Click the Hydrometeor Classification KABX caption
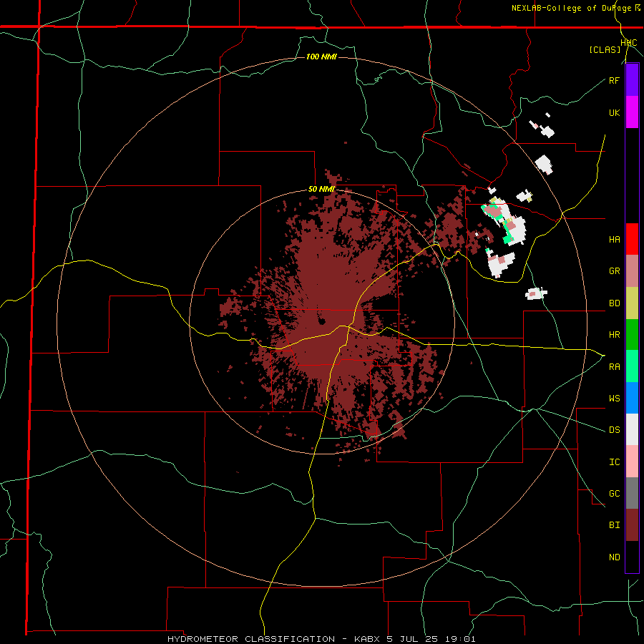Image resolution: width=644 pixels, height=644 pixels. 321,639
